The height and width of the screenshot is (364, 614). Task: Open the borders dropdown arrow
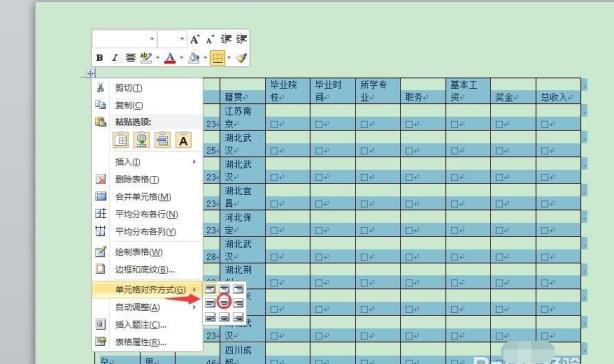[x=229, y=58]
